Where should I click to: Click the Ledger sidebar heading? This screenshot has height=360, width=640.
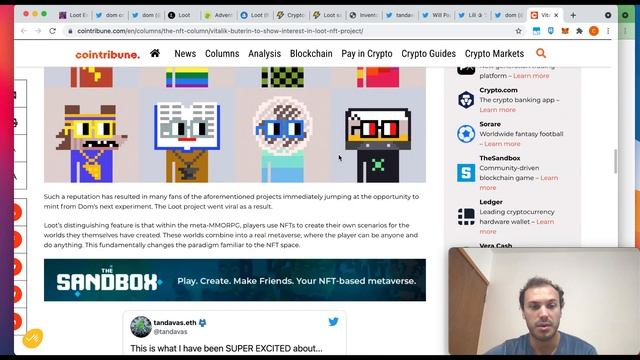[x=491, y=202]
